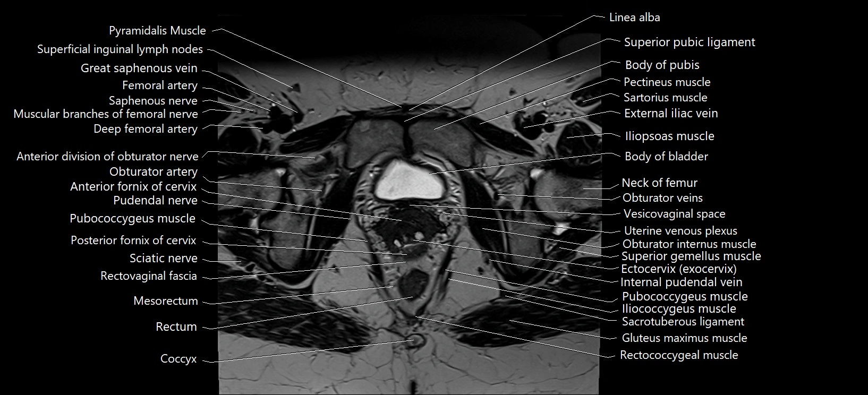Click the Saphenous nerve label
This screenshot has height=395, width=868.
tap(153, 101)
